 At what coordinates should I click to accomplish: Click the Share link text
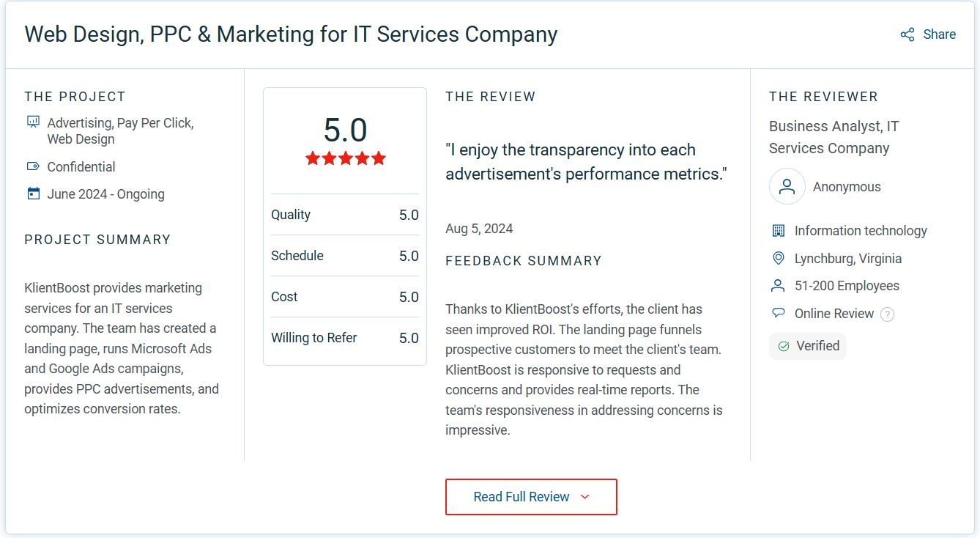point(939,34)
